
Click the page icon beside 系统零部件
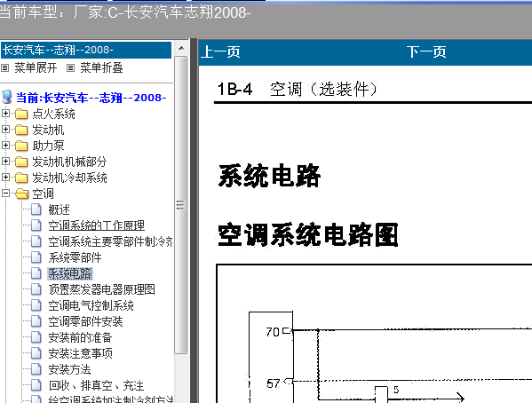36,257
